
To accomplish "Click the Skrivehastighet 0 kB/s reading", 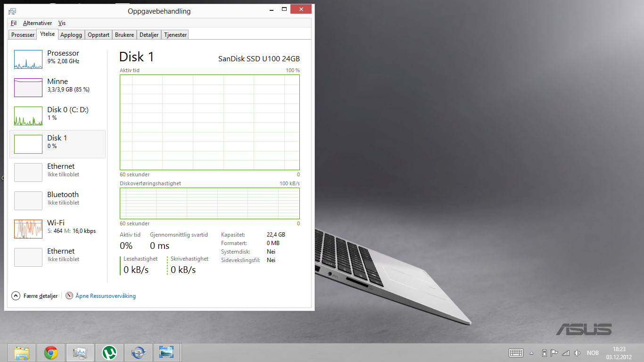I will click(183, 270).
